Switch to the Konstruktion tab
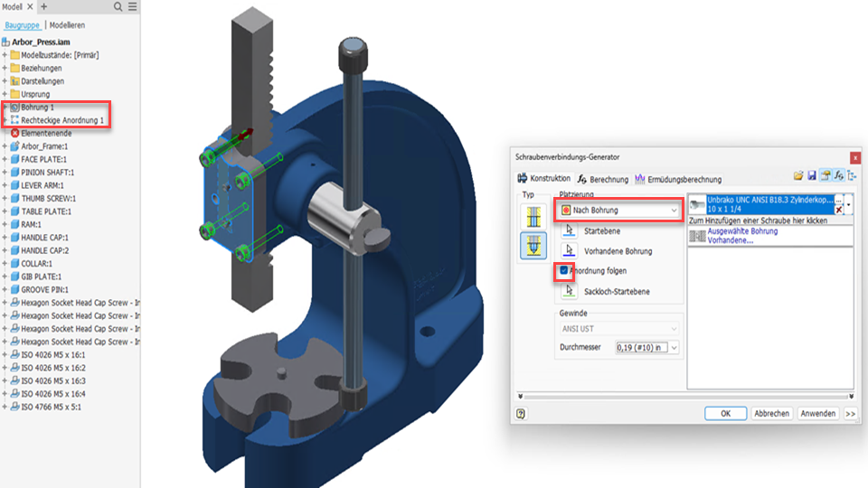The width and height of the screenshot is (868, 488). coord(544,178)
